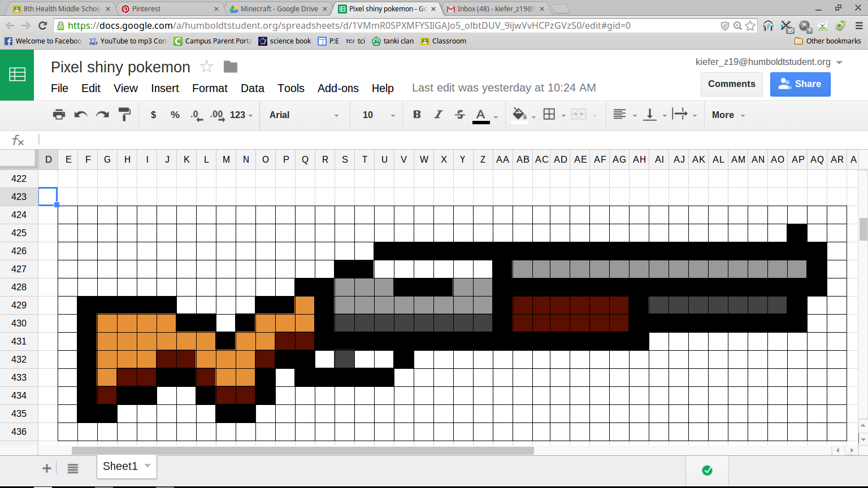Click the move to folder icon
The width and height of the screenshot is (868, 488).
[x=230, y=67]
